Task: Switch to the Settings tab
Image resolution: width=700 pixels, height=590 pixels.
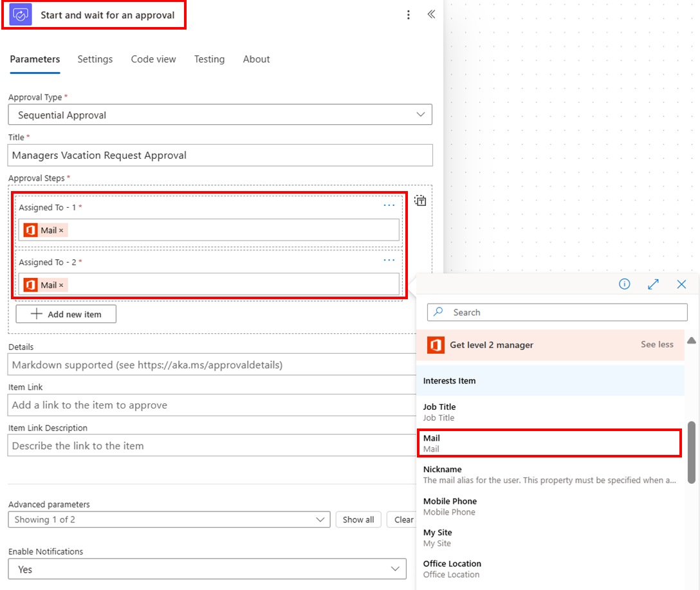Action: click(x=95, y=59)
